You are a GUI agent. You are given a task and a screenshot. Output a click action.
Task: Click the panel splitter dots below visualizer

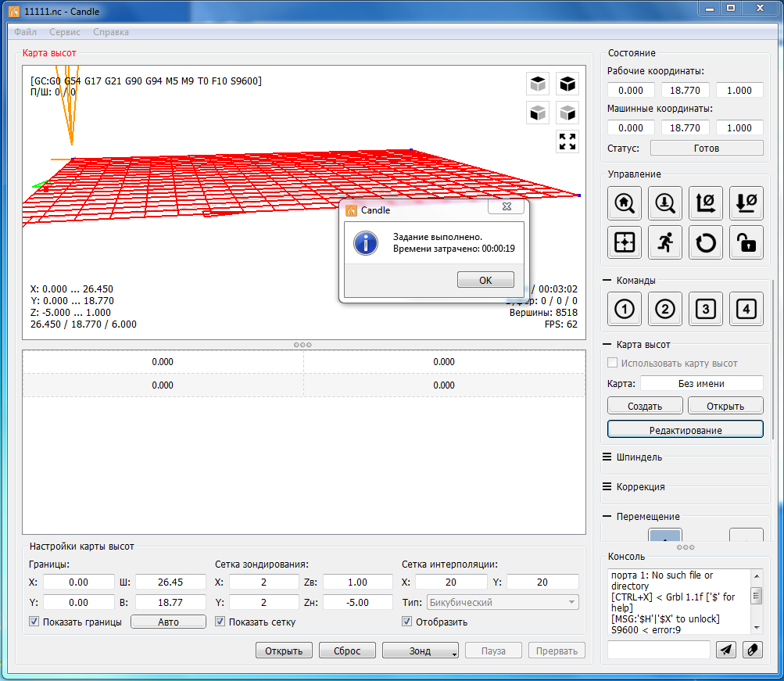[303, 345]
